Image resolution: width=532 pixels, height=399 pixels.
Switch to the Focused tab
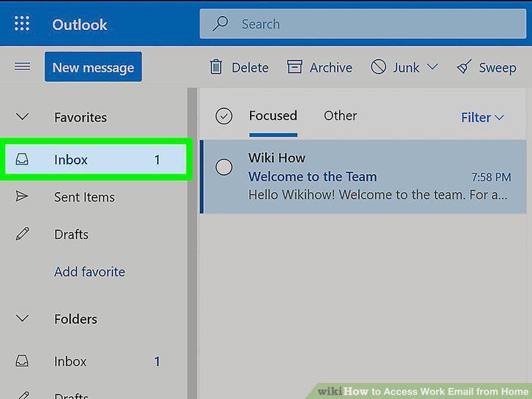point(273,115)
